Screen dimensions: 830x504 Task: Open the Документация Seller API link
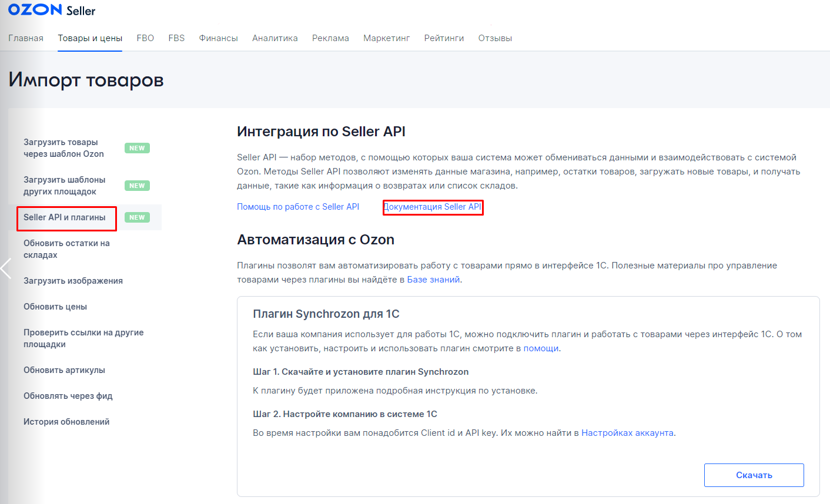pos(433,207)
